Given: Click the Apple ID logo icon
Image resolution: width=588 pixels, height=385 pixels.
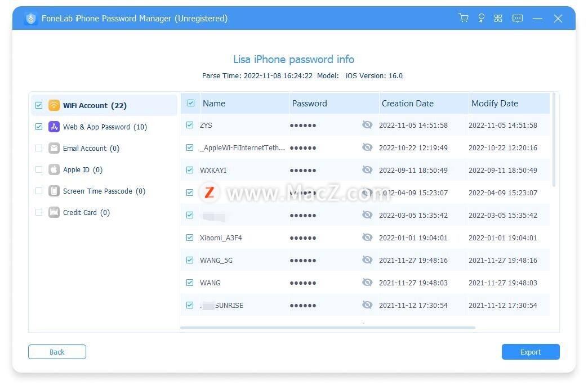Looking at the screenshot, I should pos(54,169).
